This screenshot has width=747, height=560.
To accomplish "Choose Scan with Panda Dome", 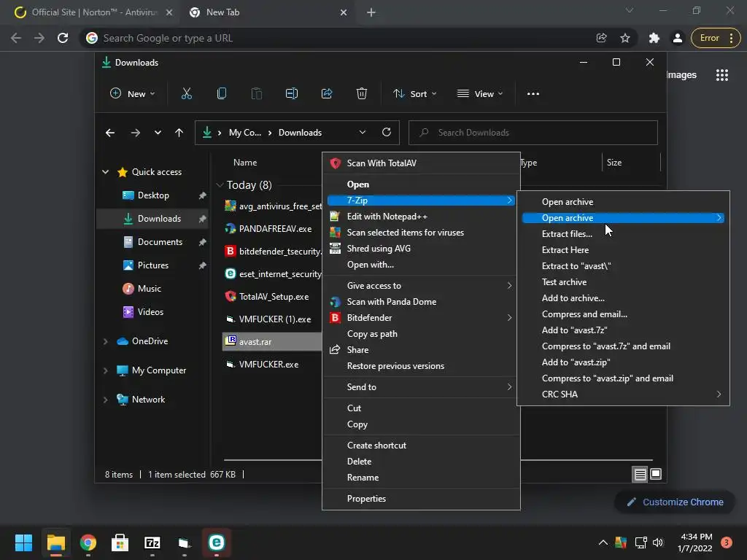I will click(x=421, y=302).
